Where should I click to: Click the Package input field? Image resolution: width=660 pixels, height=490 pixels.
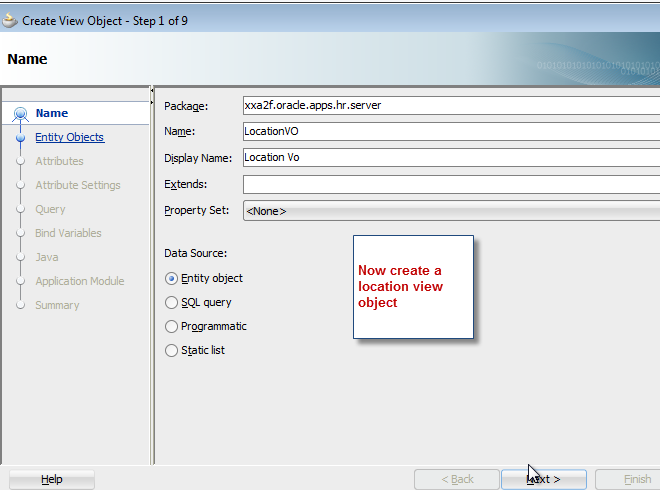tap(451, 105)
